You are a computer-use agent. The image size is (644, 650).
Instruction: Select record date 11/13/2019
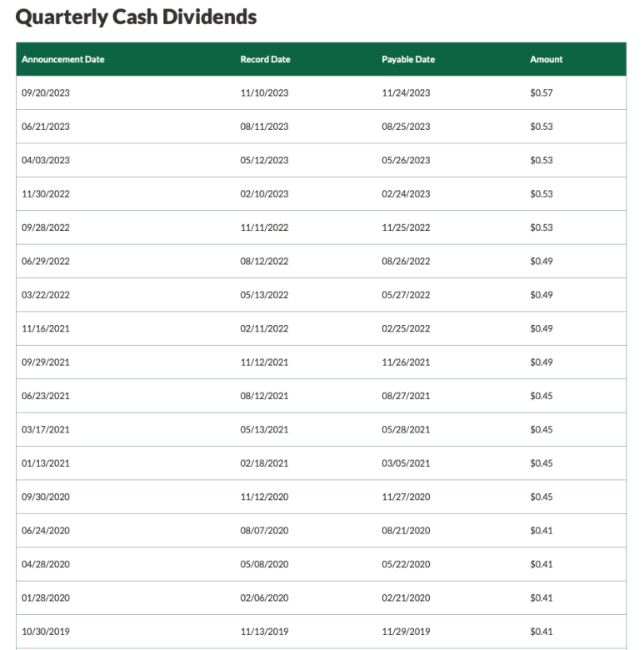tap(264, 632)
